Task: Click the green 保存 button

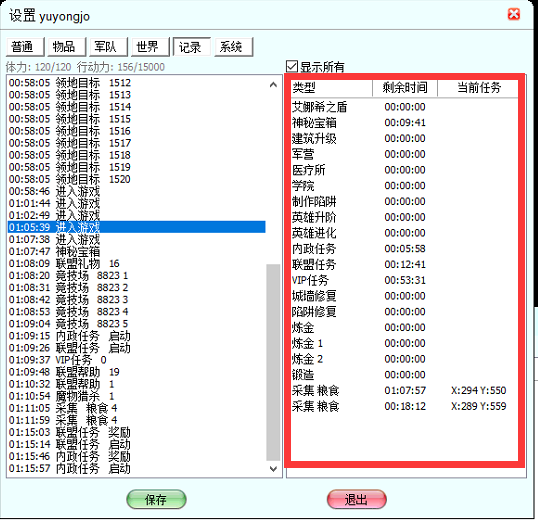Action: click(156, 499)
